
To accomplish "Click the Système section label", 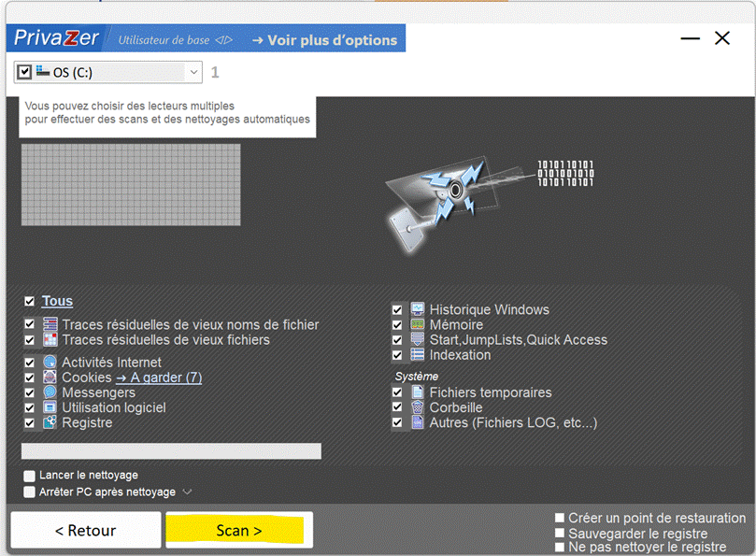I will (x=417, y=377).
